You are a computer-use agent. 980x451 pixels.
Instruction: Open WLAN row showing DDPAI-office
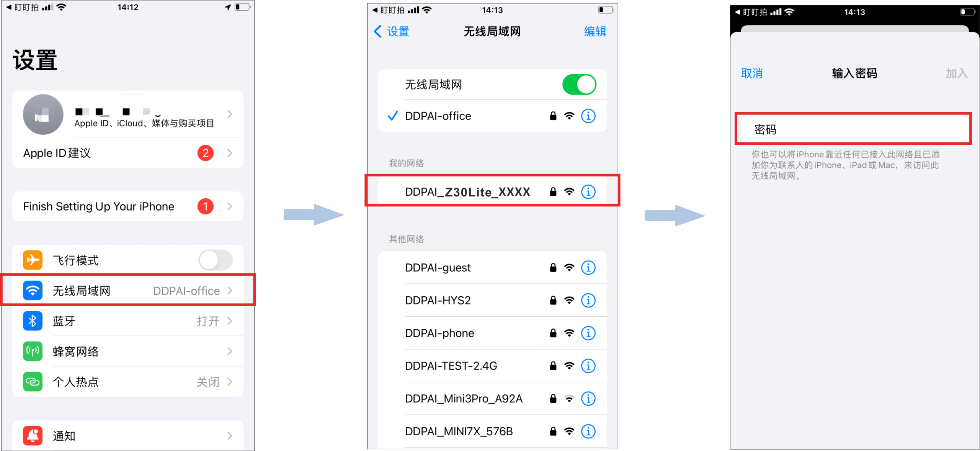click(x=128, y=291)
